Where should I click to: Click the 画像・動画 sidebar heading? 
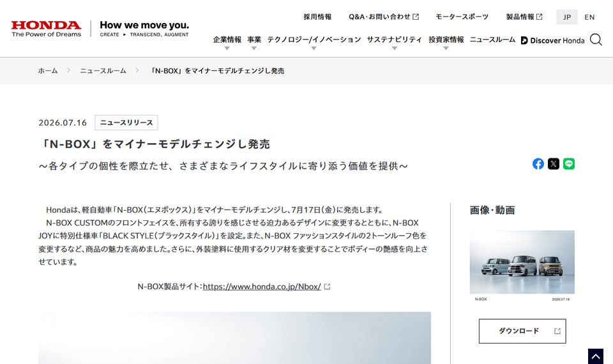coord(492,210)
